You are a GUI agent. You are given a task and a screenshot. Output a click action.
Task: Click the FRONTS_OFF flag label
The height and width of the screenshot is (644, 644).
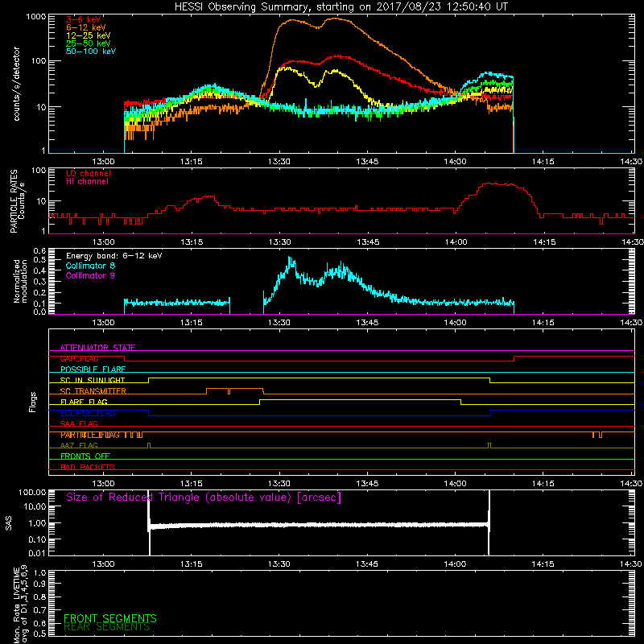(85, 456)
